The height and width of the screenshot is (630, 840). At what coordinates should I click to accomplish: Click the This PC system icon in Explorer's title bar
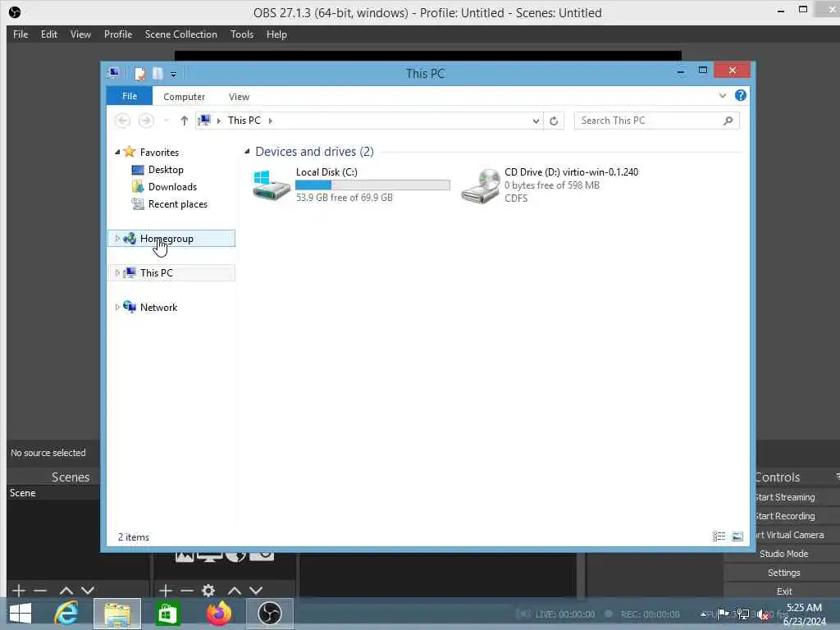[113, 73]
